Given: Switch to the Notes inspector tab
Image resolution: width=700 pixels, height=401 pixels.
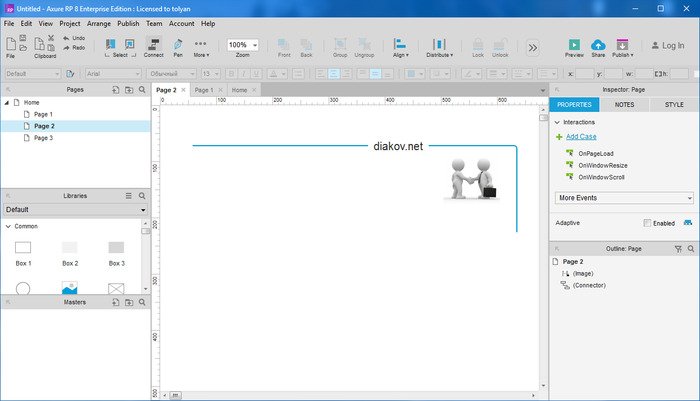Looking at the screenshot, I should pyautogui.click(x=624, y=104).
